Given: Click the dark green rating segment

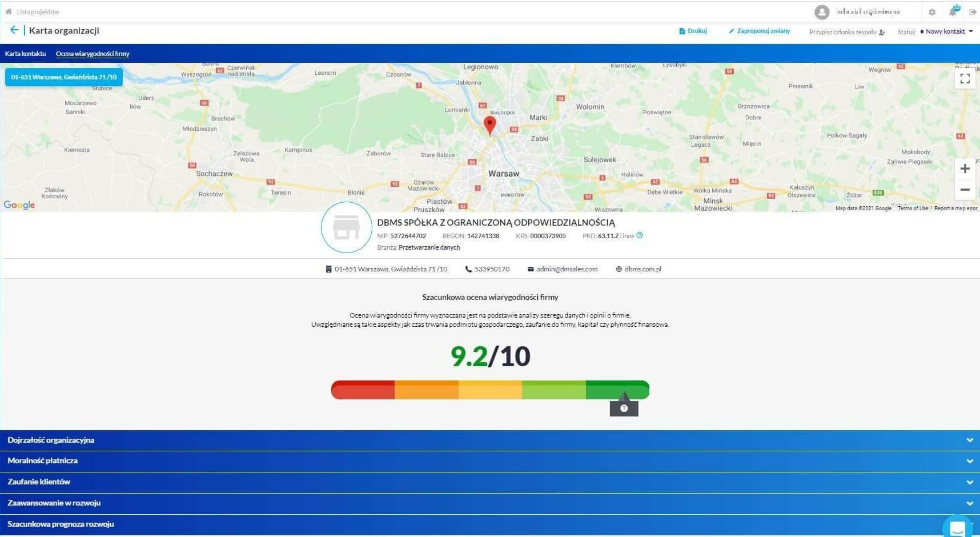Looking at the screenshot, I should click(x=617, y=390).
